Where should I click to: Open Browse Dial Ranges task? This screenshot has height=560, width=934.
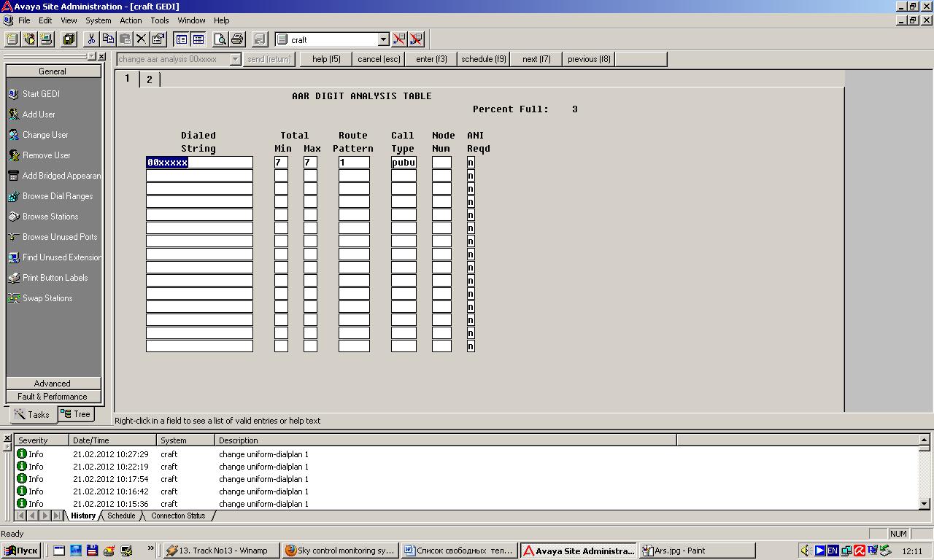point(57,196)
